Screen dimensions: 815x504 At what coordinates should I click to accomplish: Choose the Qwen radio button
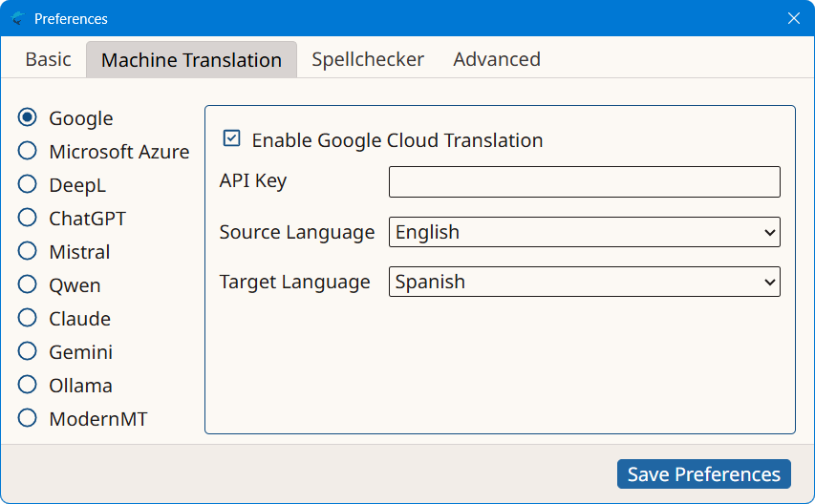27,284
